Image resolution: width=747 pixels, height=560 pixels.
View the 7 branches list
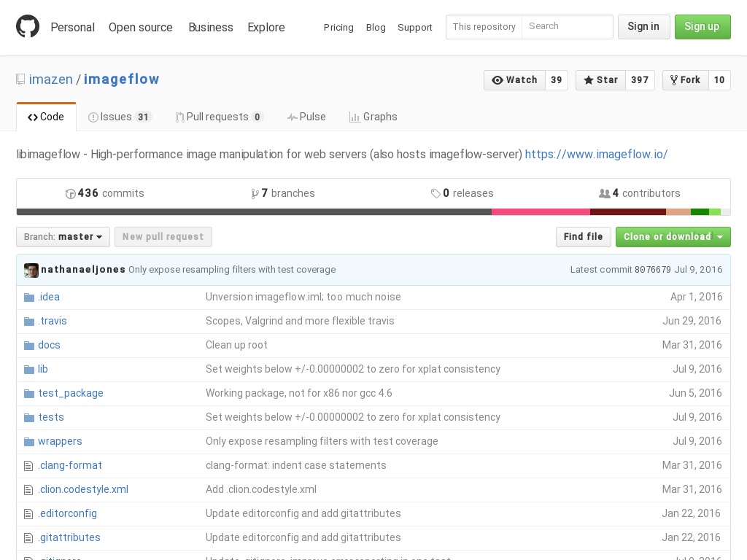point(283,193)
